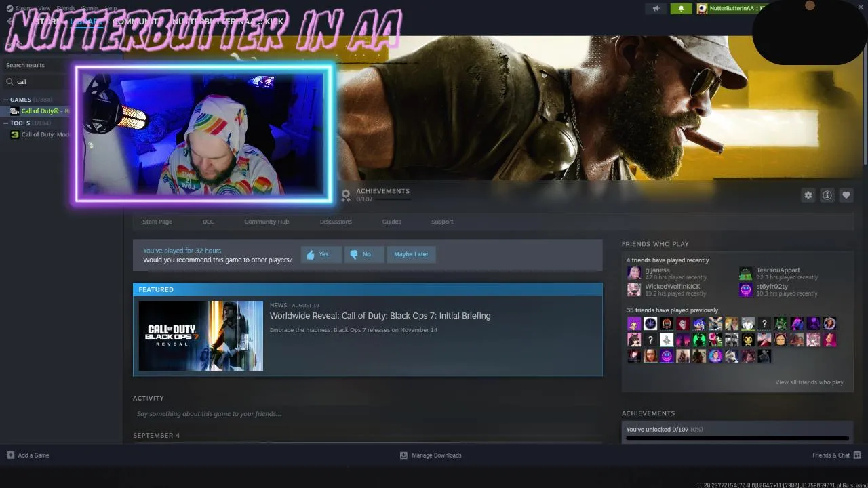This screenshot has height=488, width=868.
Task: Open Add a Game plus icon
Action: [11, 455]
